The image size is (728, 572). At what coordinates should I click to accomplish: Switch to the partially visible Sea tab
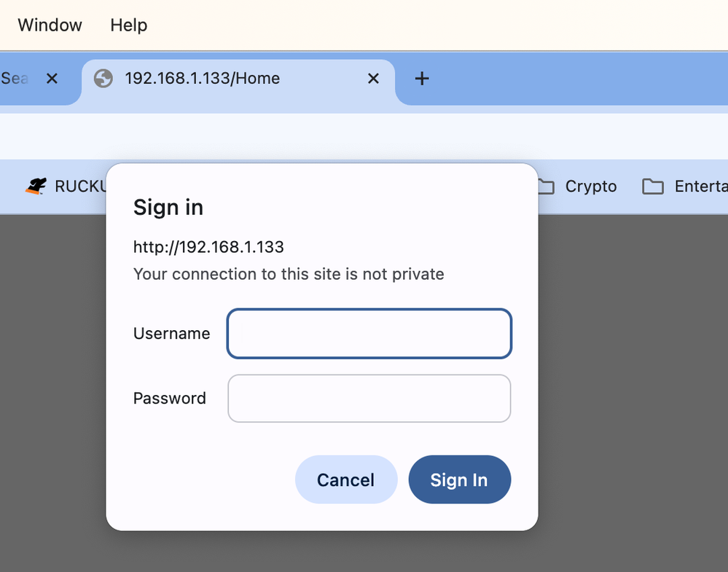coord(15,79)
